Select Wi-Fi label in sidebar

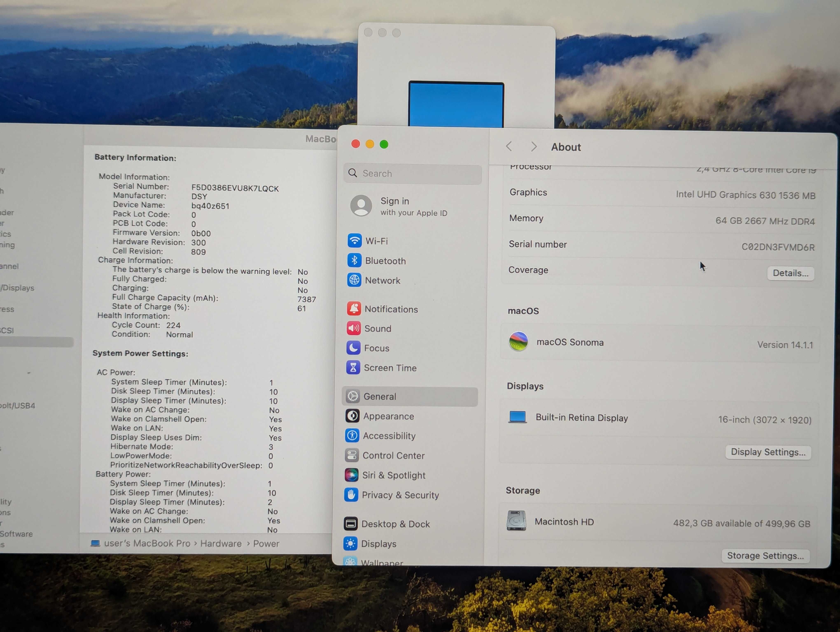click(376, 241)
